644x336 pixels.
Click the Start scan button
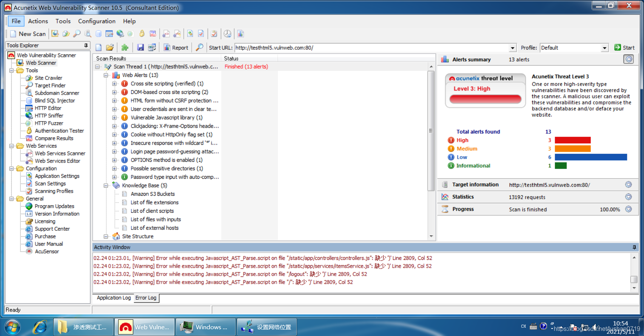(624, 48)
